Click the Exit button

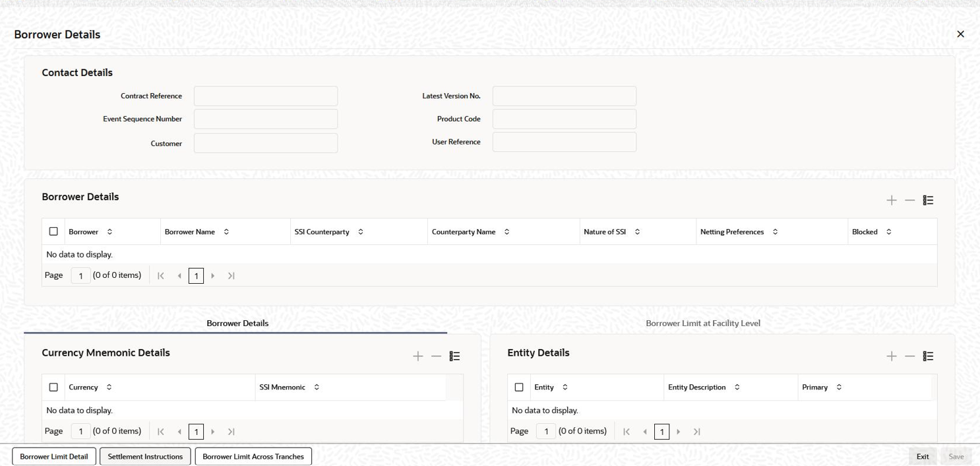(x=922, y=456)
